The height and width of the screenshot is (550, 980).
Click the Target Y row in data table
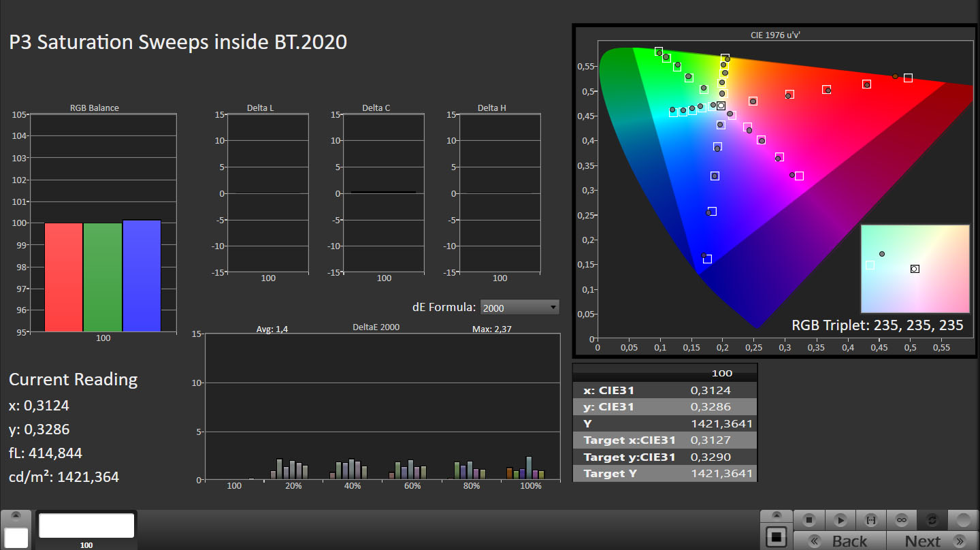[665, 474]
